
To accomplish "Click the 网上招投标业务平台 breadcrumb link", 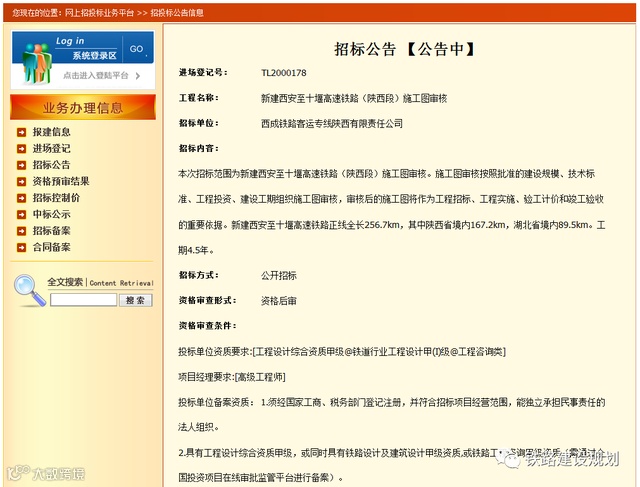I will [99, 13].
